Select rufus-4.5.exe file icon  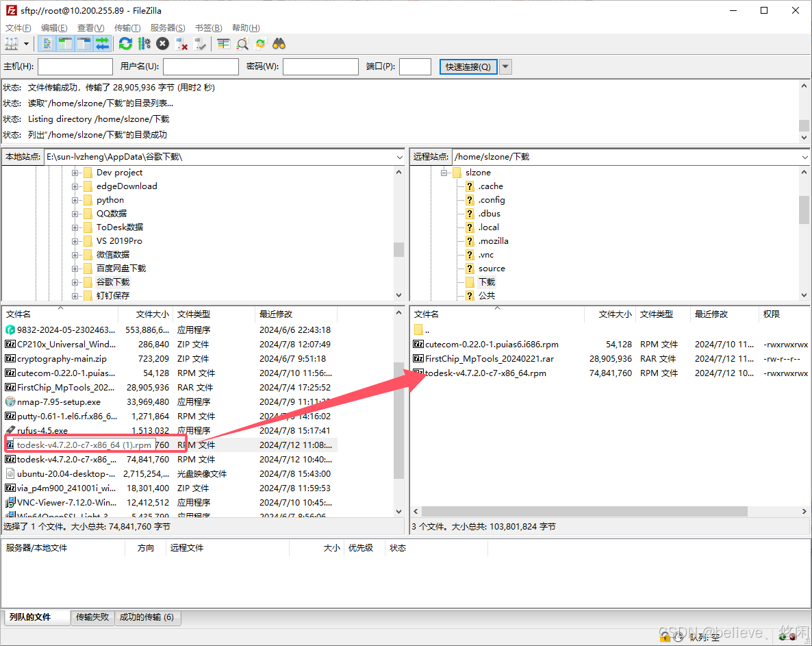(10, 430)
